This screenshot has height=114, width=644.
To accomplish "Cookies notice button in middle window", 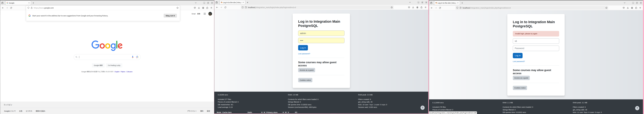I will (x=305, y=80).
